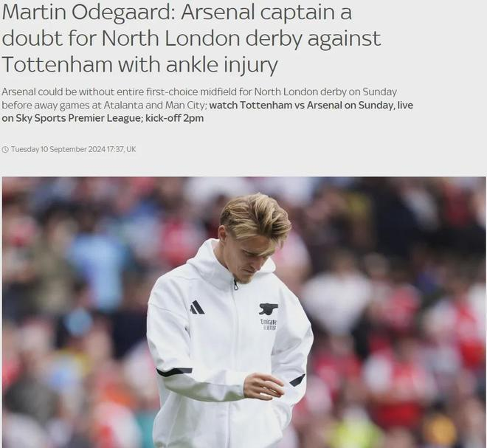The image size is (487, 448).
Task: Click the '17:37, UK' time text
Action: point(122,149)
